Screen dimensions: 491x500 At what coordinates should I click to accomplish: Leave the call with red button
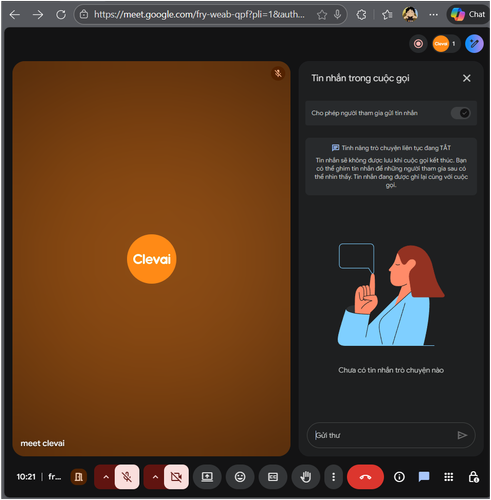pos(365,477)
